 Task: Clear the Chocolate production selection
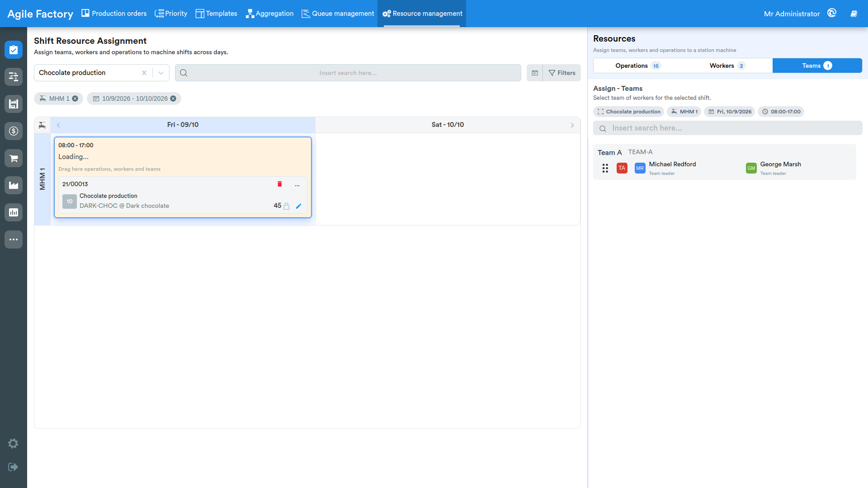pos(144,73)
